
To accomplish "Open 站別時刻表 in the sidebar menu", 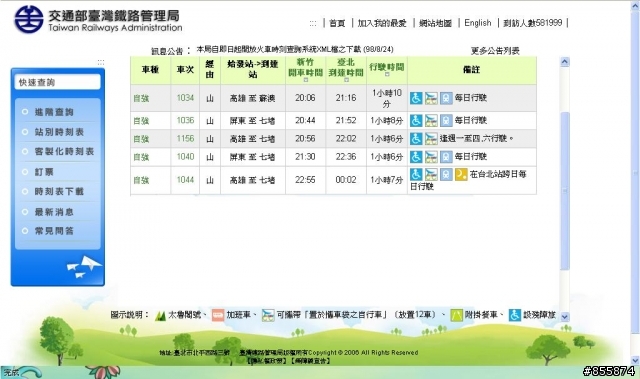I will coord(59,132).
